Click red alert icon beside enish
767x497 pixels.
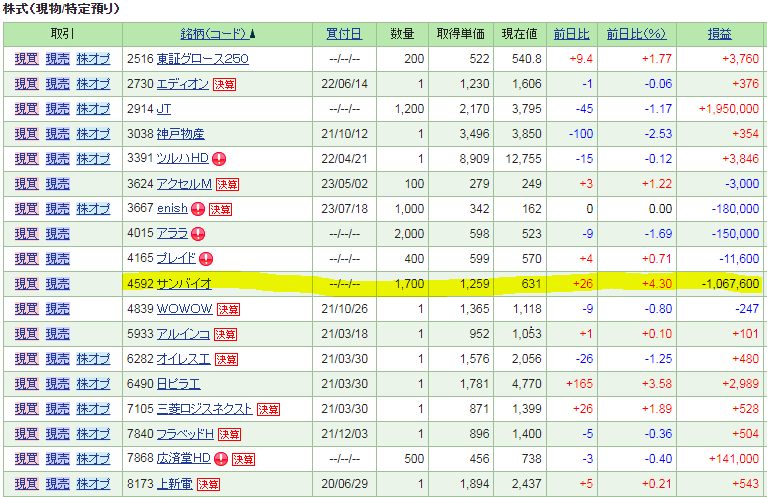(198, 209)
